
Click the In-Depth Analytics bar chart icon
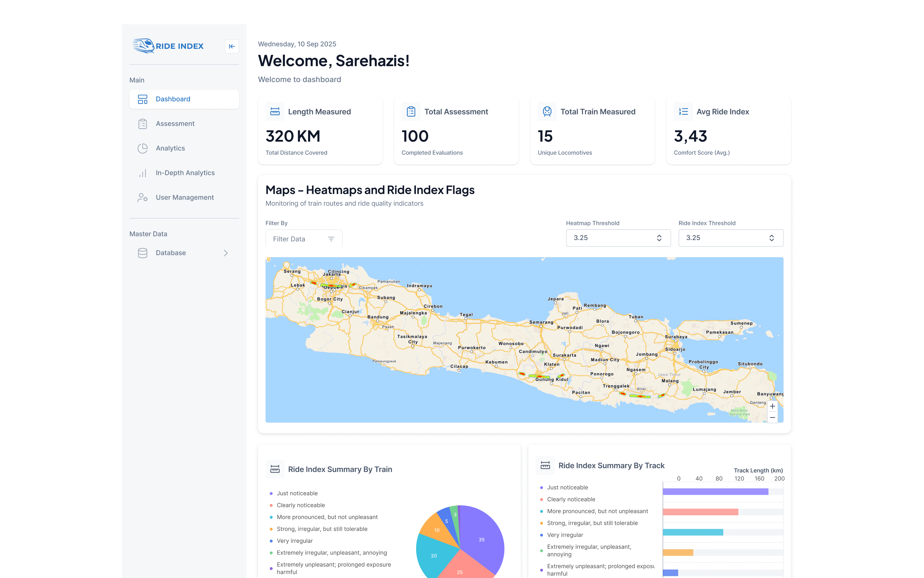(142, 173)
